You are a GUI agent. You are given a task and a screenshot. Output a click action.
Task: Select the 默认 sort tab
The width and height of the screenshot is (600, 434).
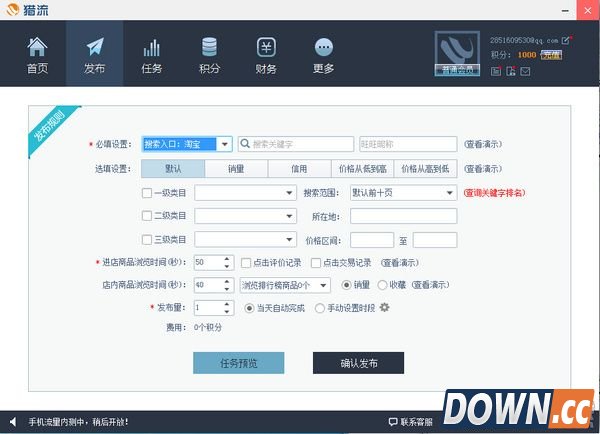pyautogui.click(x=173, y=169)
